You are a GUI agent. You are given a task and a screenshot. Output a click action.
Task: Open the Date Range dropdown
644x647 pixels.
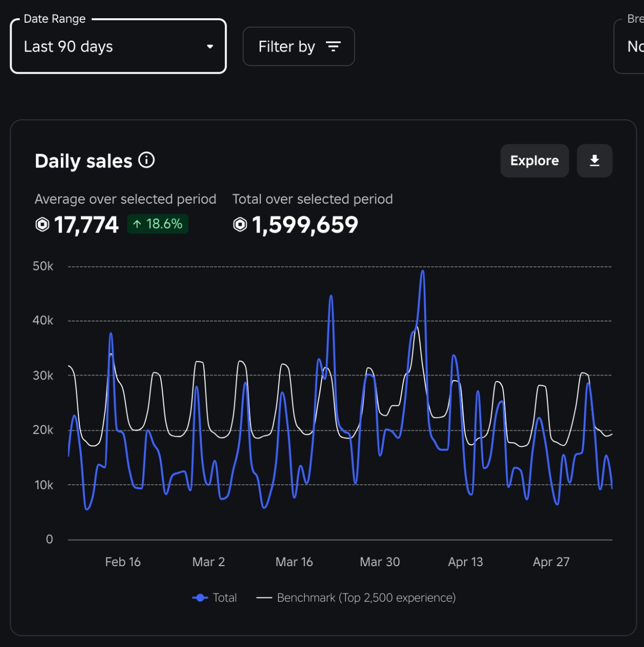[118, 47]
